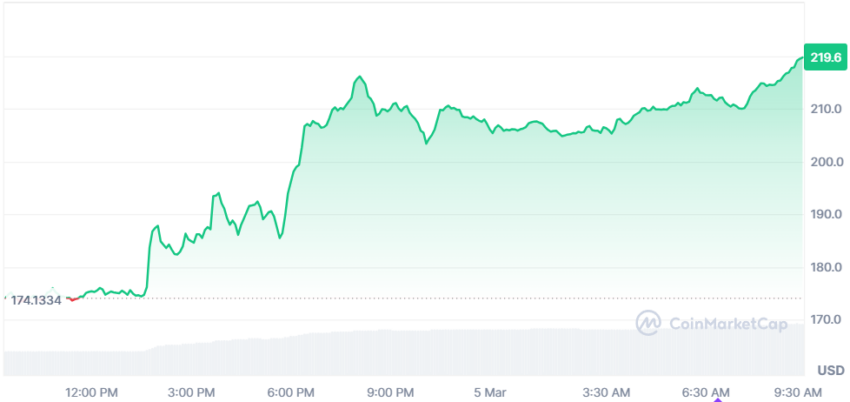
Task: Click the green 219.6 current price badge
Action: [826, 57]
